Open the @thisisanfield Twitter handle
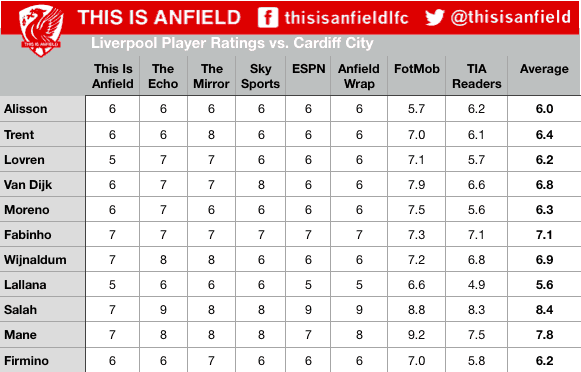This screenshot has width=581, height=372. pos(511,17)
